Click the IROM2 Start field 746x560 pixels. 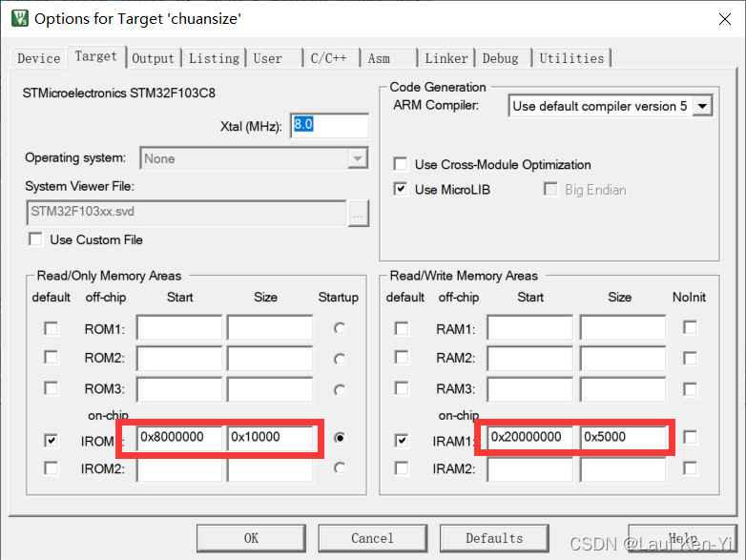point(179,470)
